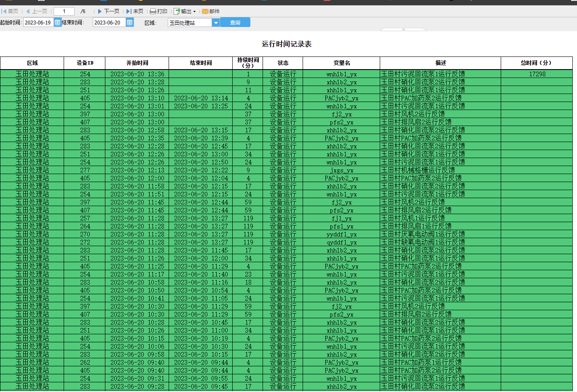This screenshot has height=392, width=577.
Task: Click device ID 272
Action: 85,242
